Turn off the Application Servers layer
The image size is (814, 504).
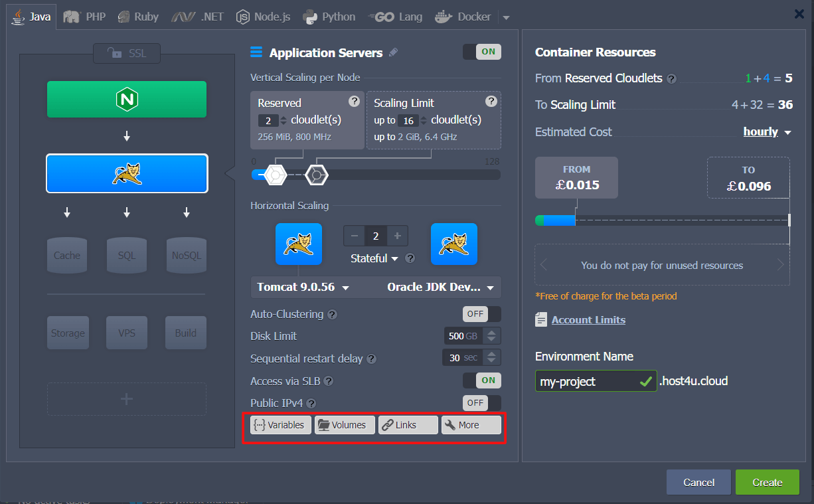pos(481,51)
